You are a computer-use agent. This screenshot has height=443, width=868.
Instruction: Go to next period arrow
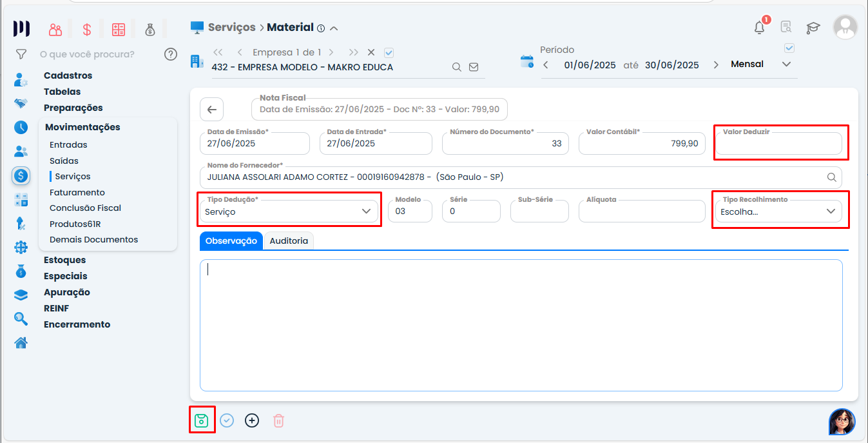click(716, 64)
